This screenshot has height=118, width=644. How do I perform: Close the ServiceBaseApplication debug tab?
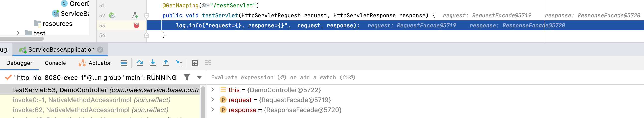tap(100, 50)
